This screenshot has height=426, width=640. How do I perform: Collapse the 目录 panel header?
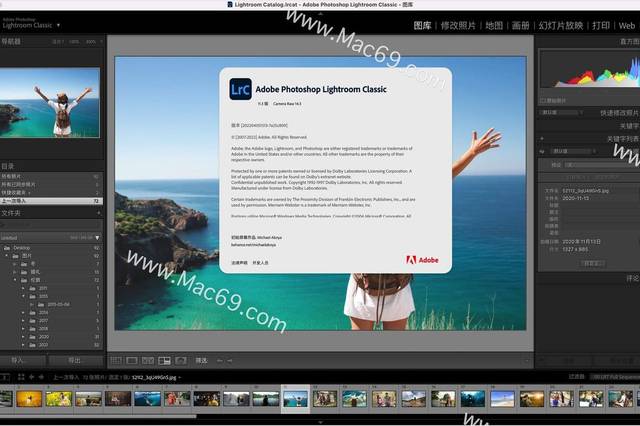point(8,166)
